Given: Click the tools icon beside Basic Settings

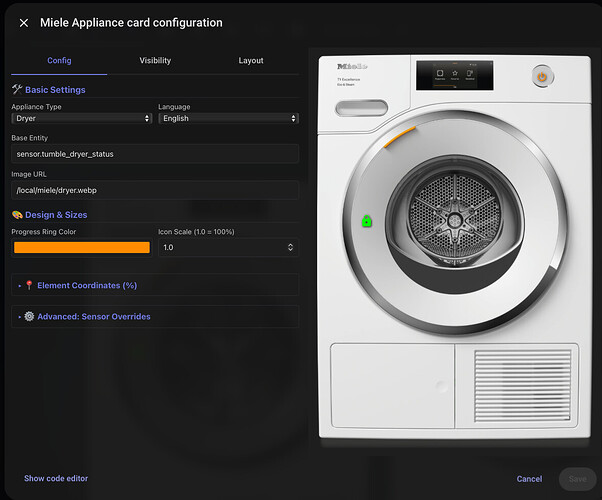Looking at the screenshot, I should [x=17, y=89].
